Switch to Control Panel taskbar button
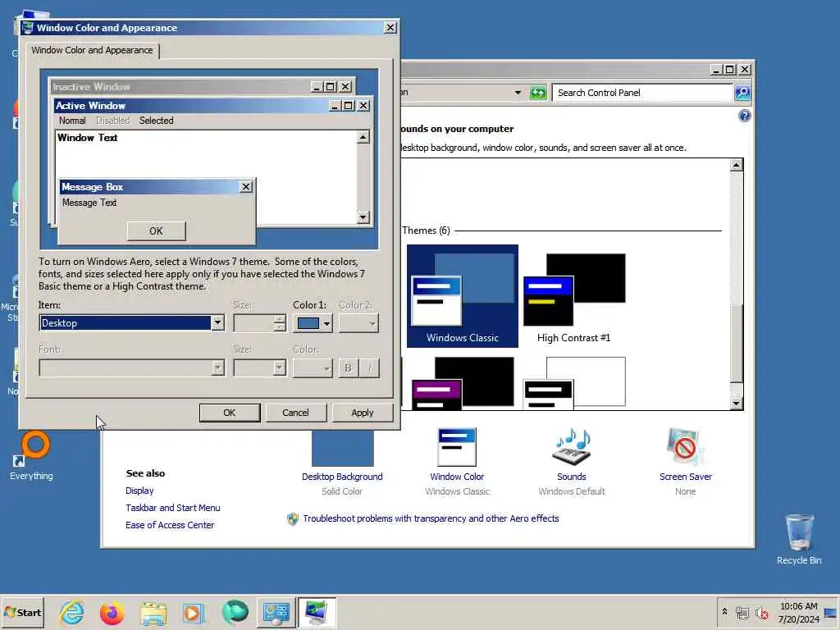 [276, 612]
